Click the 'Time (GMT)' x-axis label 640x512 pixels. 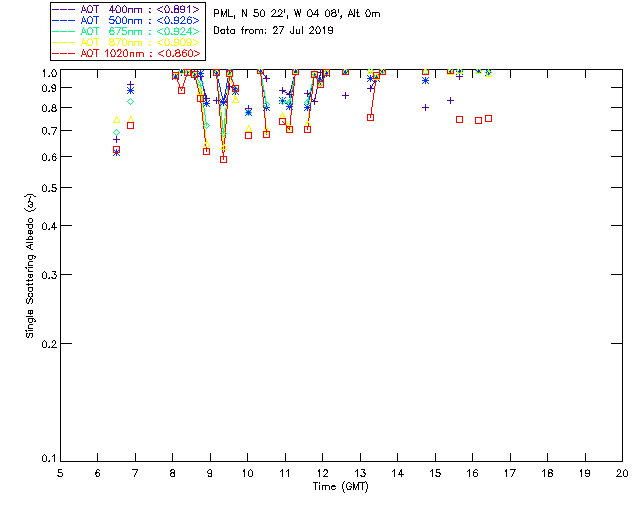(341, 485)
